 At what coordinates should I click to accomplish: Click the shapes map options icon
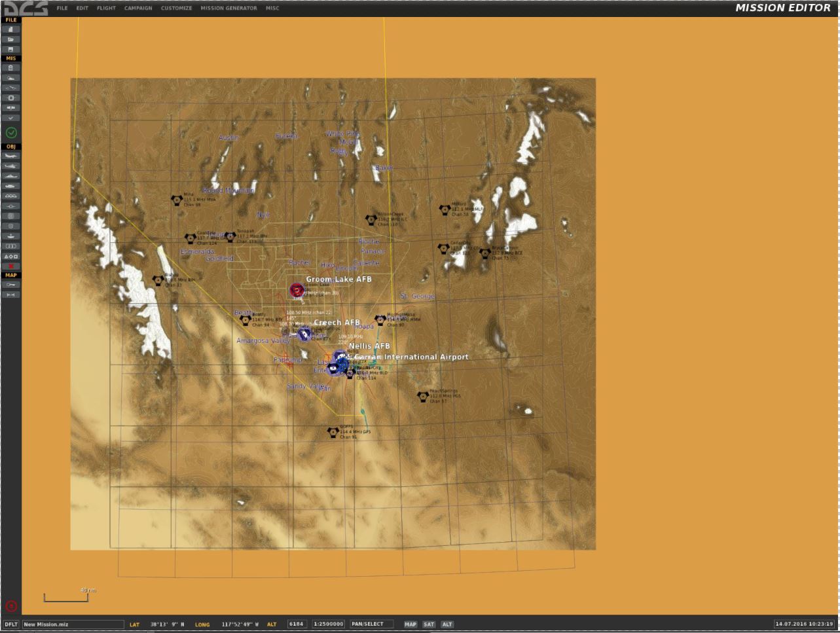[11, 256]
